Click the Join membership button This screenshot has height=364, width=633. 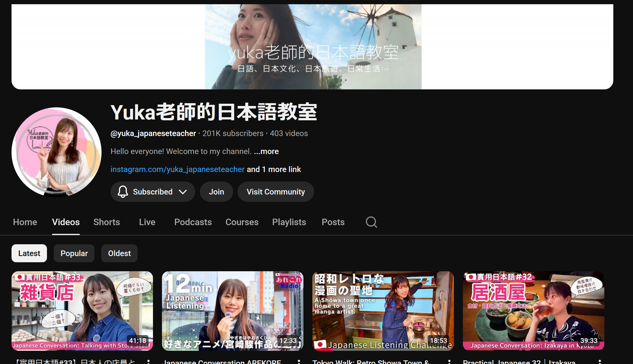point(216,192)
